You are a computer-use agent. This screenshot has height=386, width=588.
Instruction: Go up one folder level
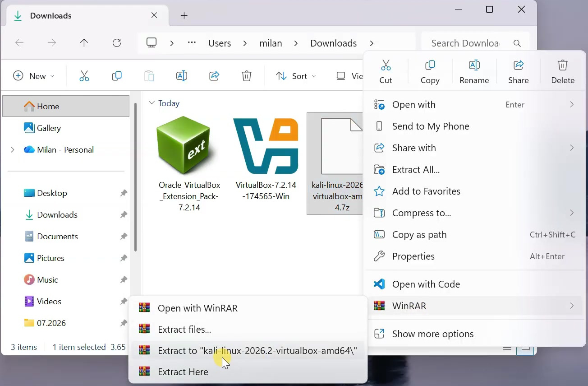[84, 43]
